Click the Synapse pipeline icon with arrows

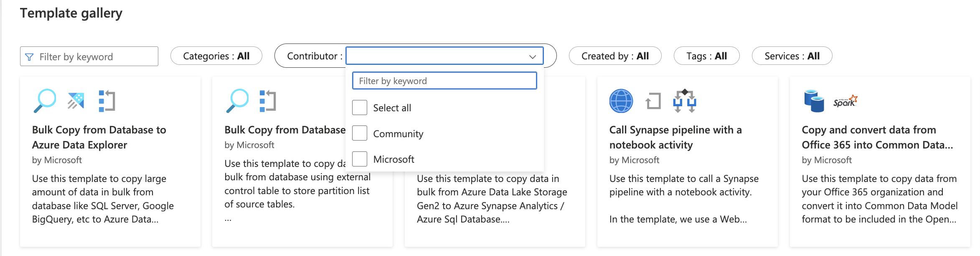pos(684,101)
